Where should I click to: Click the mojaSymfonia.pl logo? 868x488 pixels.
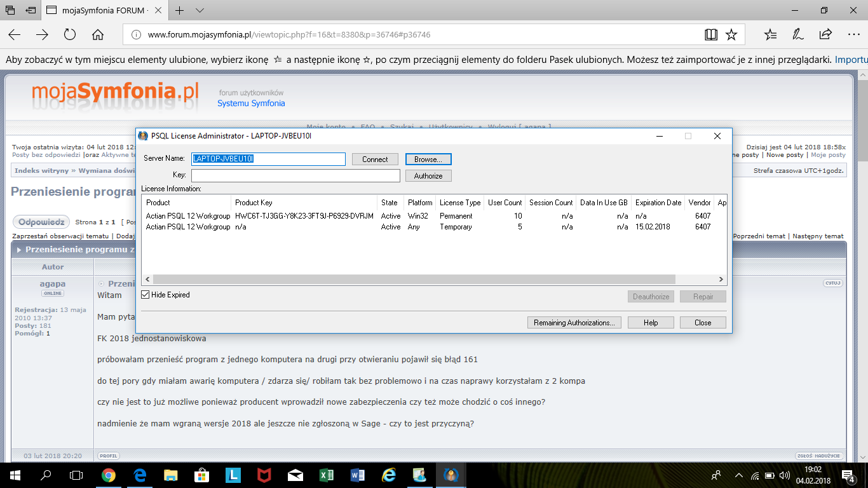pos(115,94)
